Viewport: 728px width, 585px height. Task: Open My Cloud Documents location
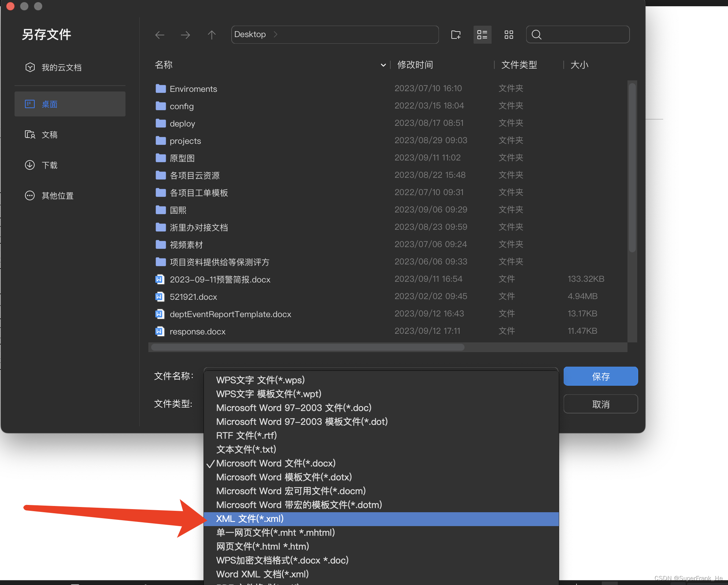click(x=61, y=68)
